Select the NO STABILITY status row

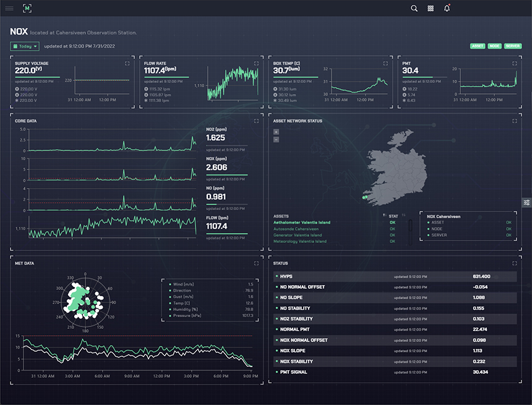click(395, 309)
